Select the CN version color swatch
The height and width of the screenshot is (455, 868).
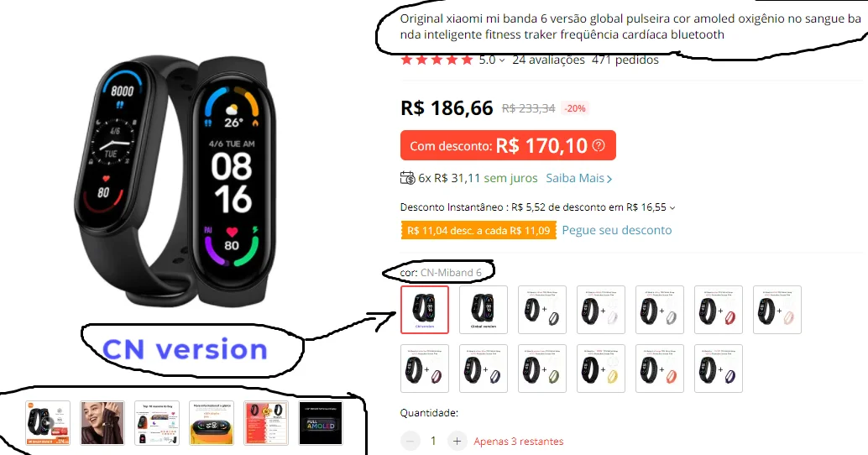click(x=425, y=310)
